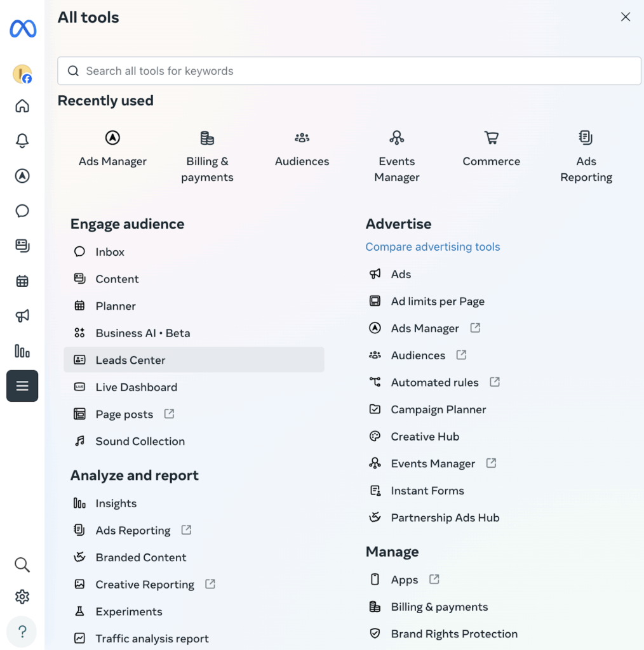
Task: Open Content icon in sidebar
Action: pyautogui.click(x=22, y=246)
